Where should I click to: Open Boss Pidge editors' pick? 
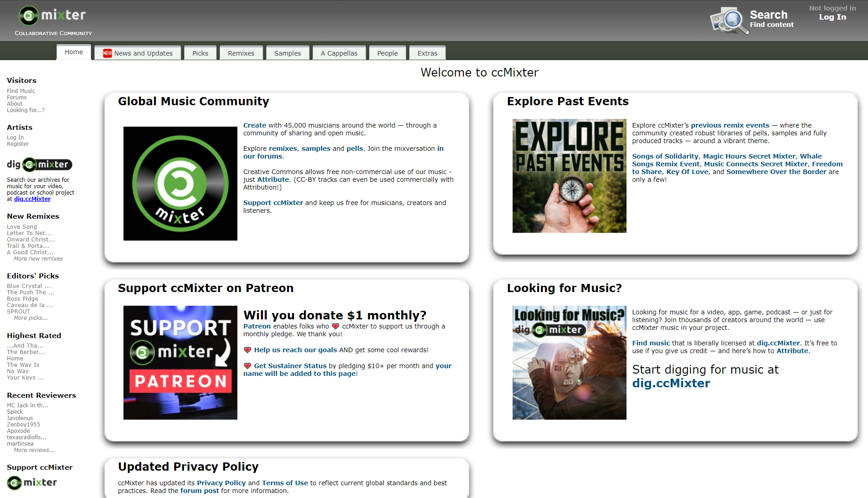click(x=22, y=299)
